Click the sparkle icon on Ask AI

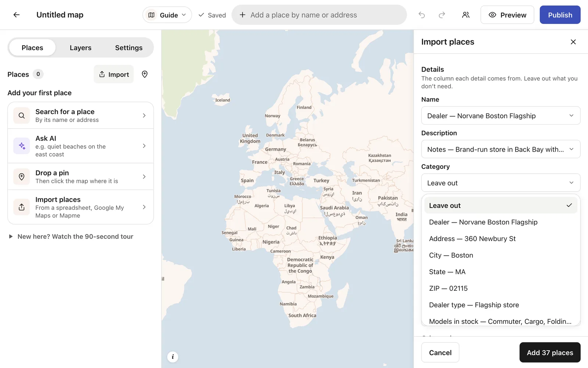pos(22,146)
